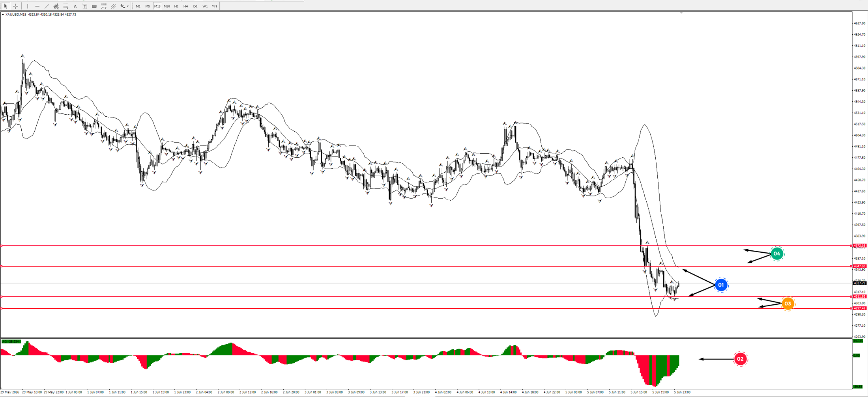Click the 2 Jun 08:00 time label
The width and height of the screenshot is (868, 397).
pyautogui.click(x=226, y=392)
